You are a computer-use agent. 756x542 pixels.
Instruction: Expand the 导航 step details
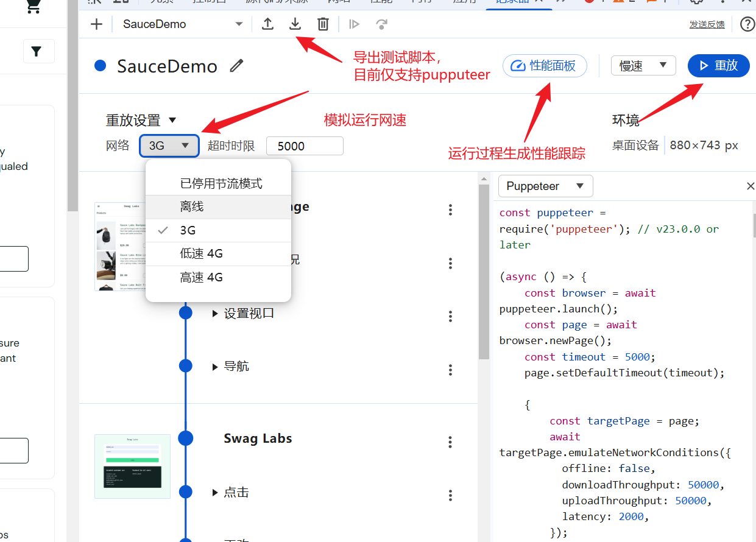215,367
